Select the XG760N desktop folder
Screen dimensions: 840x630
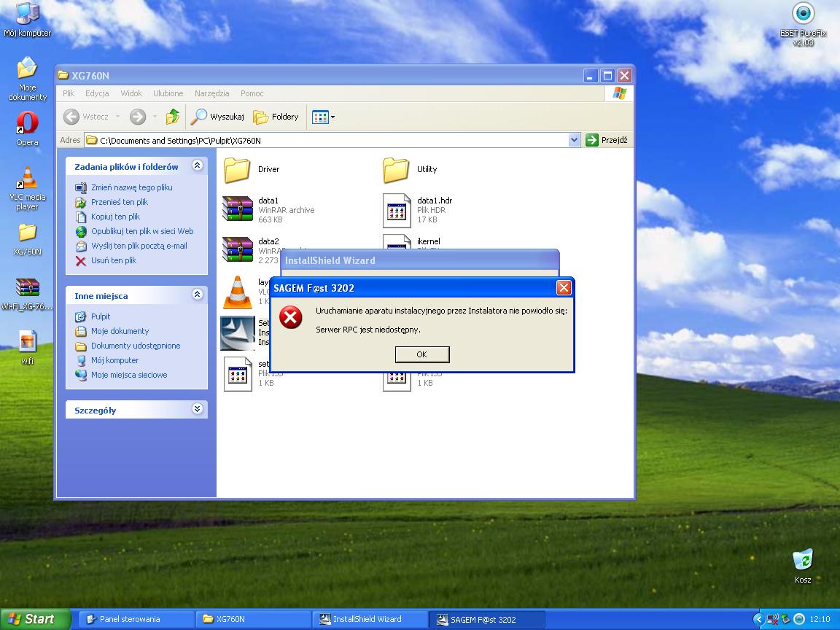point(27,239)
